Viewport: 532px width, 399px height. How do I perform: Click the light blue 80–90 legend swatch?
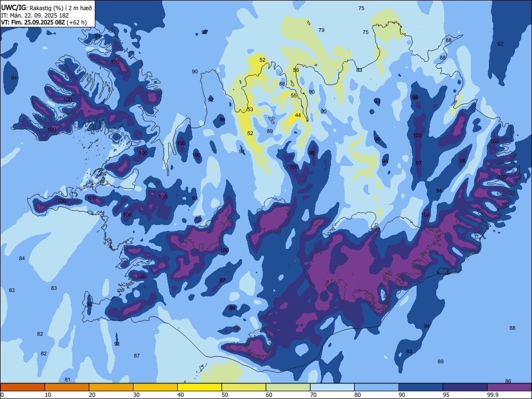pos(376,387)
